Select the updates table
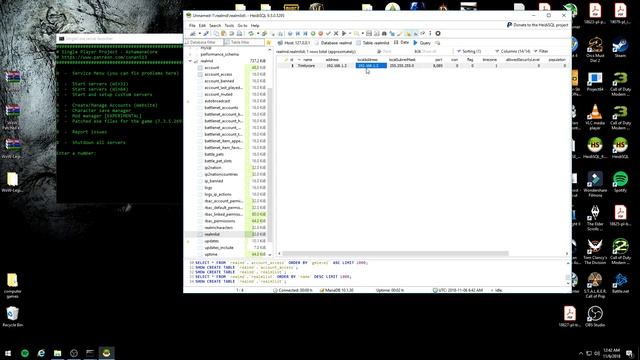This screenshot has height=360, width=640. click(x=212, y=241)
